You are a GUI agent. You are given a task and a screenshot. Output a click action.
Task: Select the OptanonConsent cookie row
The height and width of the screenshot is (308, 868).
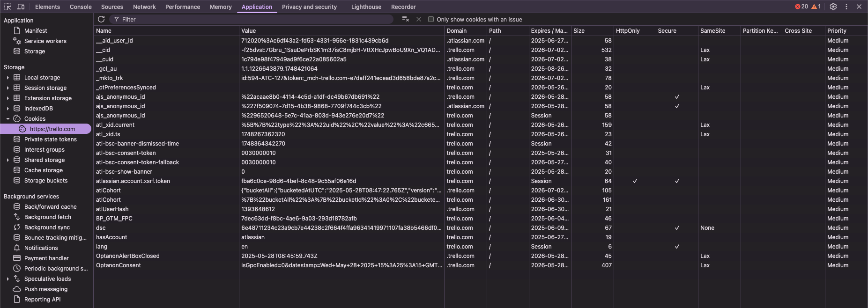coord(481,265)
